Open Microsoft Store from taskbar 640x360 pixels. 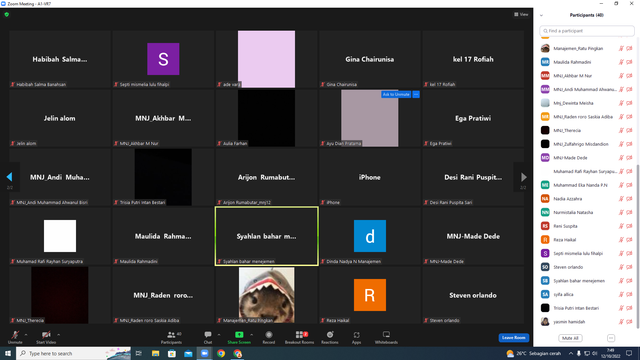click(172, 353)
